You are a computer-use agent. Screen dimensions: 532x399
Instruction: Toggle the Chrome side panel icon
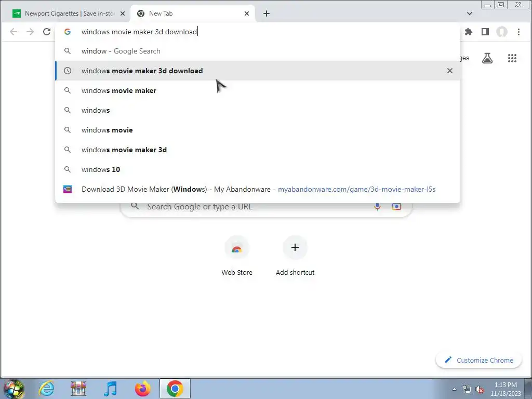[485, 32]
